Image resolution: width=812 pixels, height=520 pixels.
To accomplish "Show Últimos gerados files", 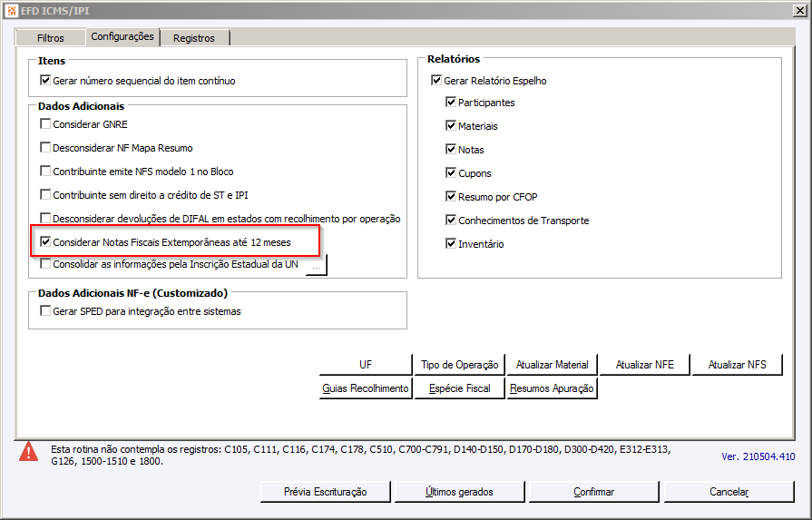I will tap(459, 492).
